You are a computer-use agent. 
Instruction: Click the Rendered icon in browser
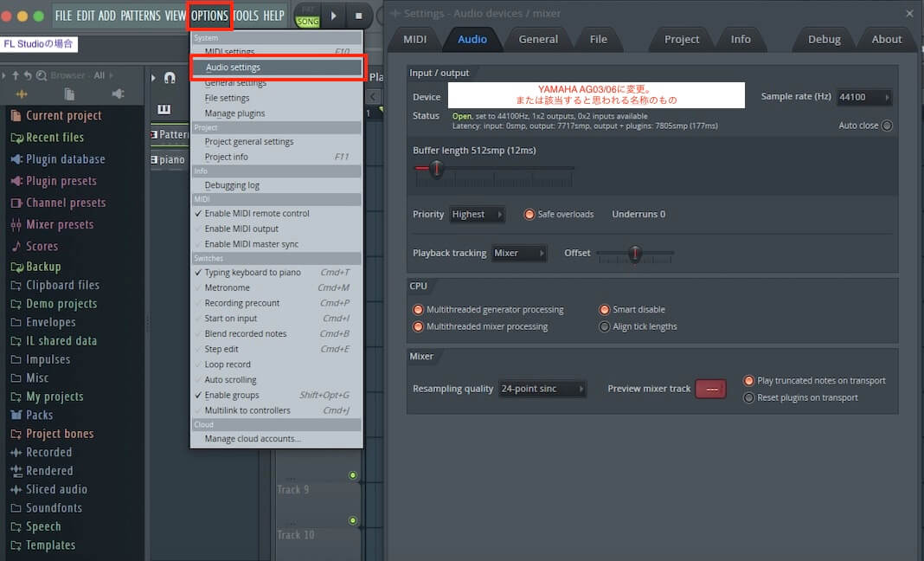pos(16,471)
